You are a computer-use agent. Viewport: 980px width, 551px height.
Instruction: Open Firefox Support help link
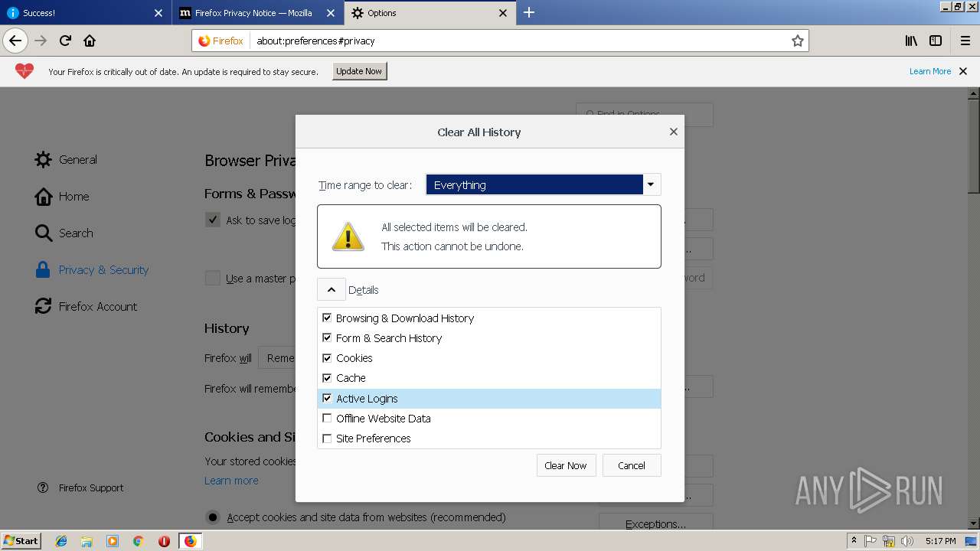[80, 487]
